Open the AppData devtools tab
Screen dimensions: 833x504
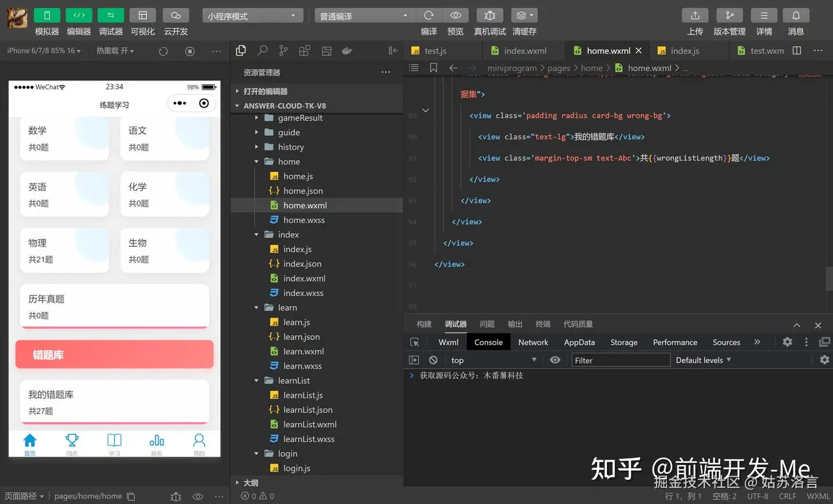tap(579, 342)
